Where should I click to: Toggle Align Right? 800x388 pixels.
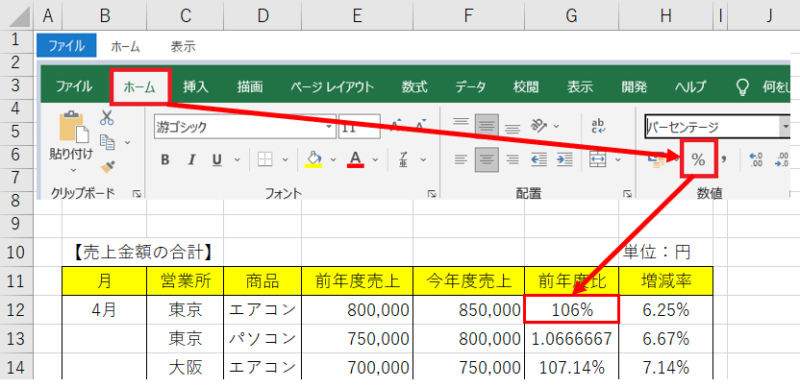click(512, 159)
